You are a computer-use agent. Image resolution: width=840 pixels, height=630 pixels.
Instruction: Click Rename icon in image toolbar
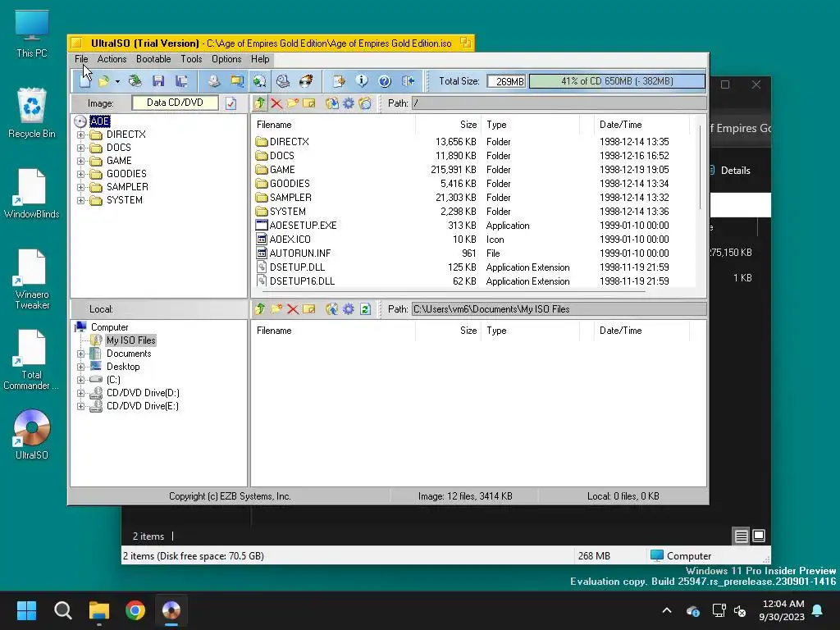(x=309, y=103)
